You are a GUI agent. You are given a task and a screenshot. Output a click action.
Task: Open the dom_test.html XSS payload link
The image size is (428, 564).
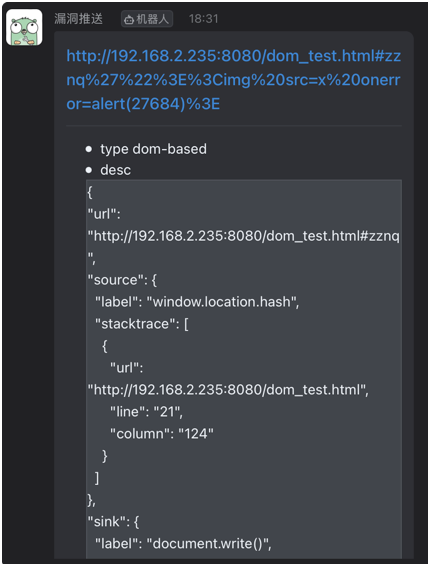pos(233,80)
